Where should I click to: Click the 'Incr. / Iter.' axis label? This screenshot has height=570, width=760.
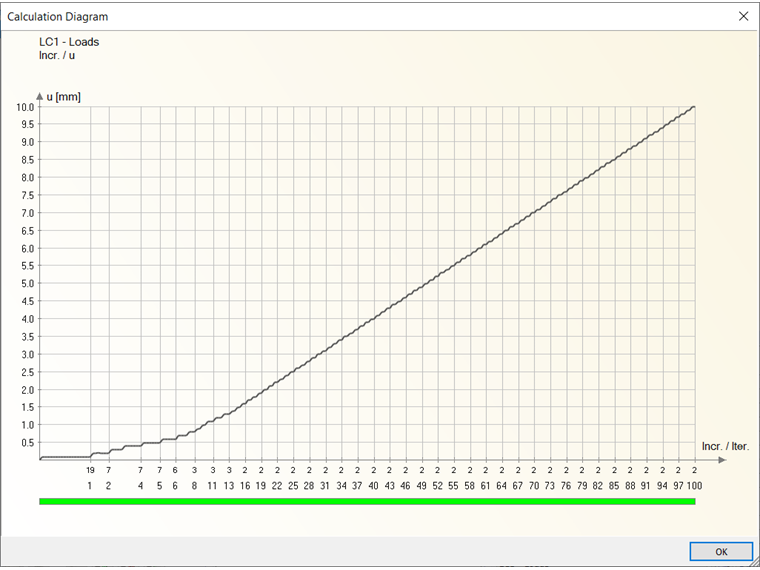coord(726,446)
